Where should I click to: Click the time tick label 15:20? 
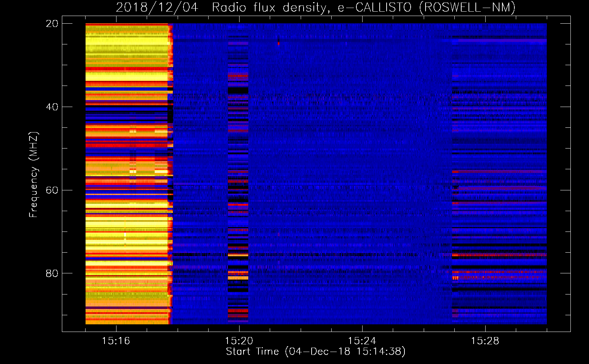(239, 341)
